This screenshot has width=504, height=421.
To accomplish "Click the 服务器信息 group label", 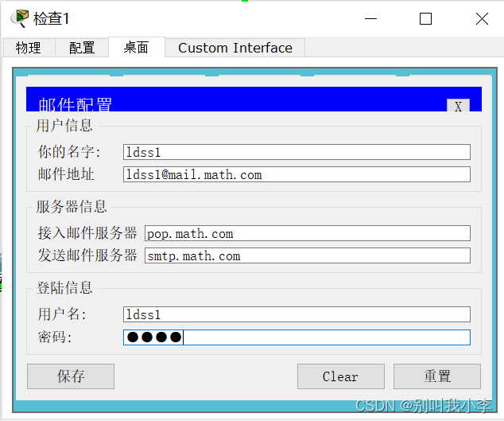I will [x=72, y=207].
